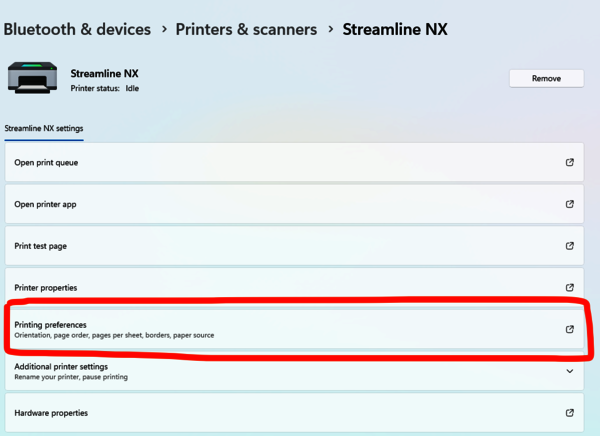600x436 pixels.
Task: Click the Streamline NX printer icon
Action: (x=32, y=77)
